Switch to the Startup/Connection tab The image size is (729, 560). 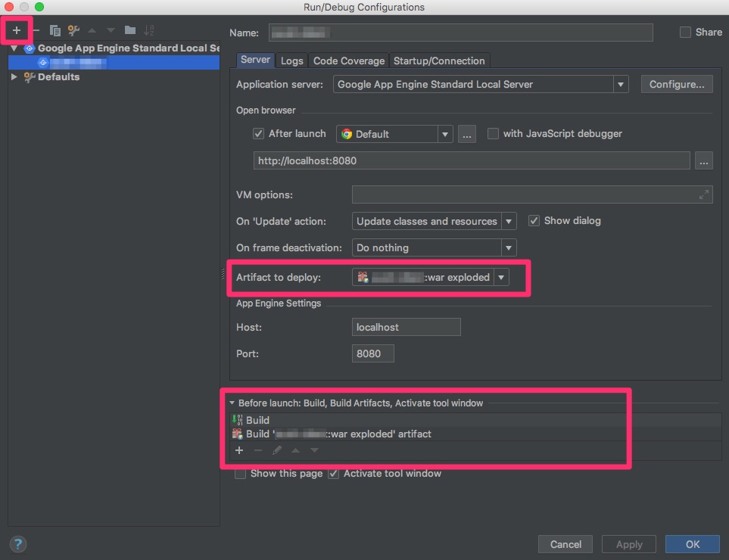(x=439, y=61)
